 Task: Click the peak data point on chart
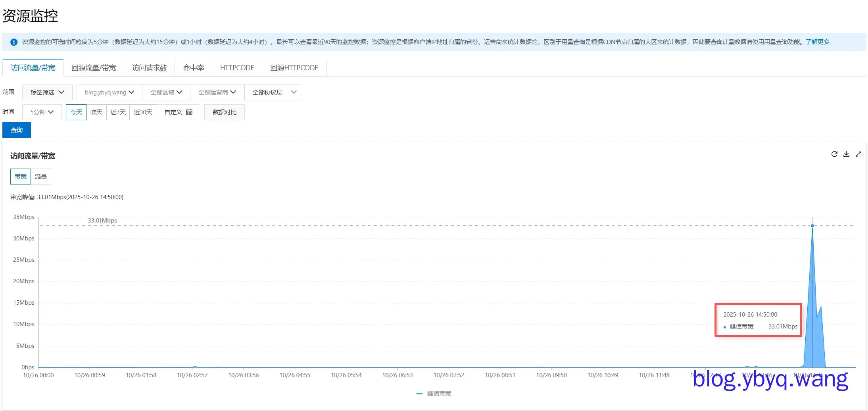(x=812, y=226)
